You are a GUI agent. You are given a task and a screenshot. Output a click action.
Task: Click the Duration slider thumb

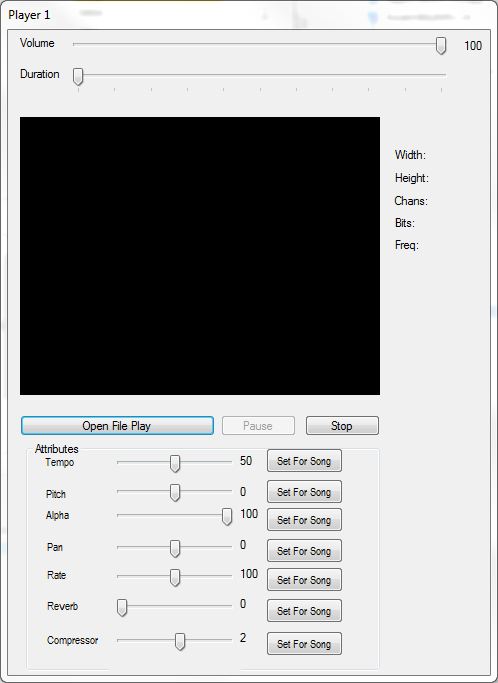pyautogui.click(x=78, y=76)
